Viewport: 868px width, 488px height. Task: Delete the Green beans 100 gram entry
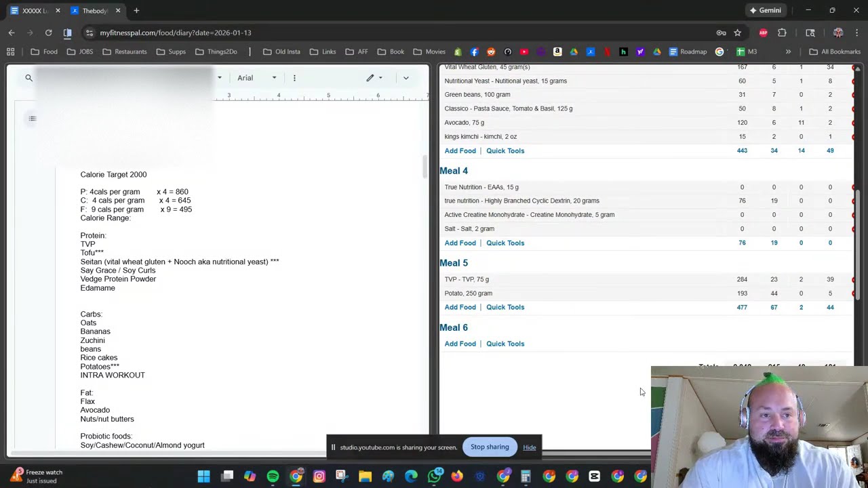coord(853,95)
